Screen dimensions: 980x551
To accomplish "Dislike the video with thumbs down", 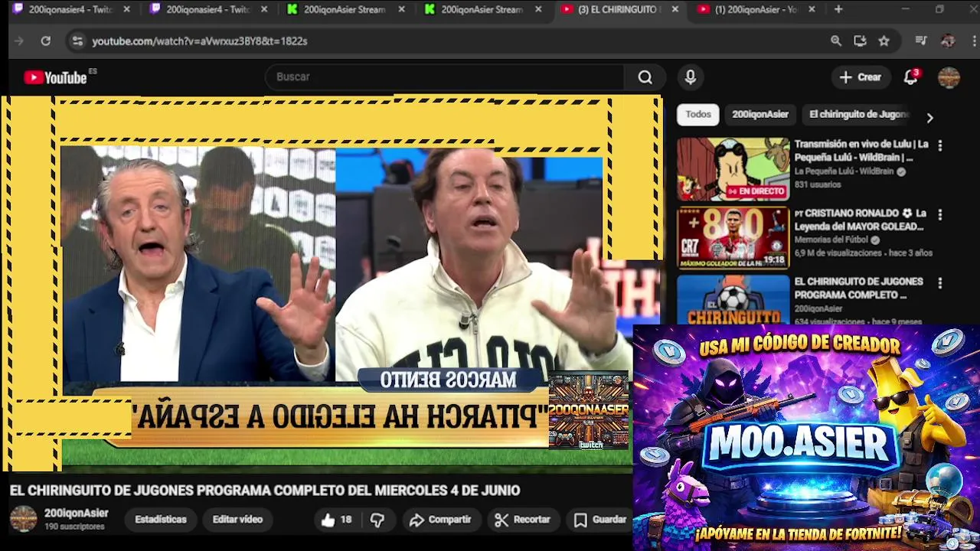I will point(377,520).
